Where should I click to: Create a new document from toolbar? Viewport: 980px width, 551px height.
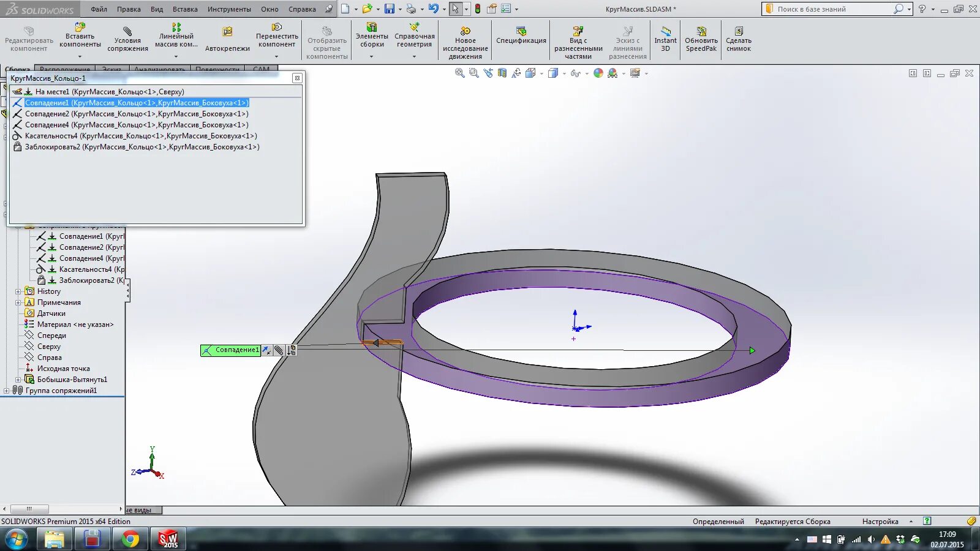click(x=345, y=9)
